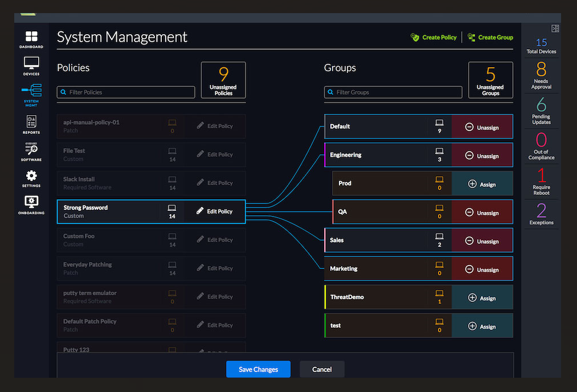Select the Default Patch Policy name
Image resolution: width=577 pixels, height=392 pixels.
pyautogui.click(x=90, y=321)
